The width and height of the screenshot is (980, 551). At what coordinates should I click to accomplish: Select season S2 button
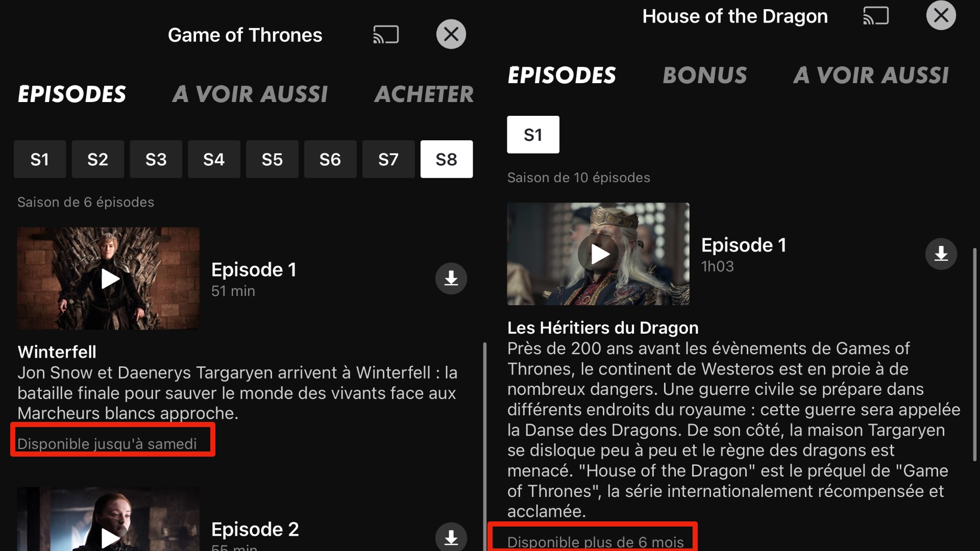point(98,159)
